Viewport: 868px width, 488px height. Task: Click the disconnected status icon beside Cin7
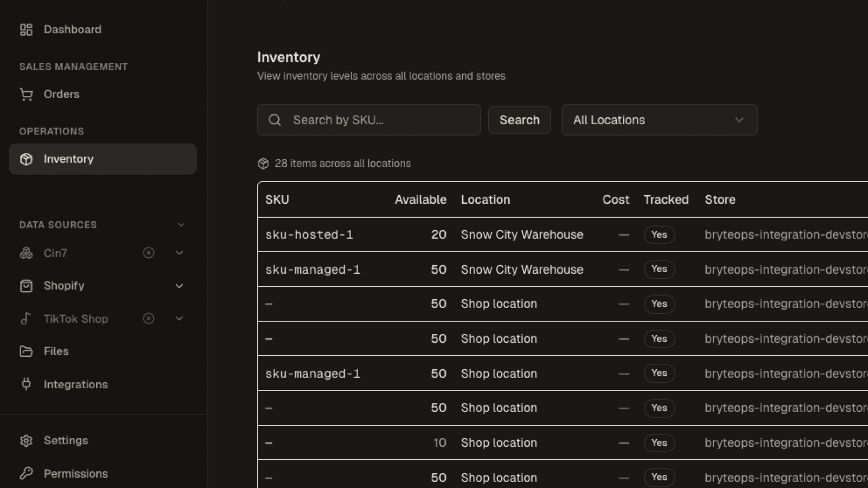pyautogui.click(x=149, y=253)
